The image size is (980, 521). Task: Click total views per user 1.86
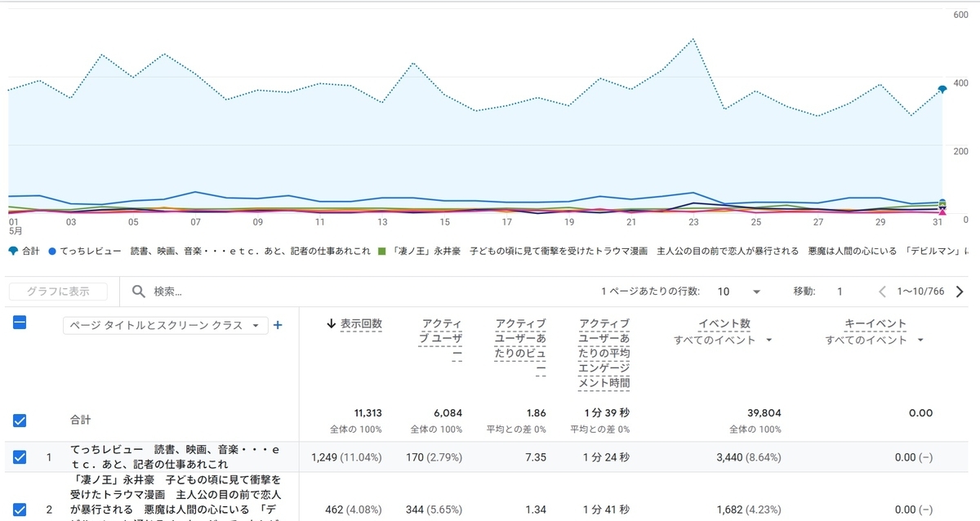click(x=536, y=413)
